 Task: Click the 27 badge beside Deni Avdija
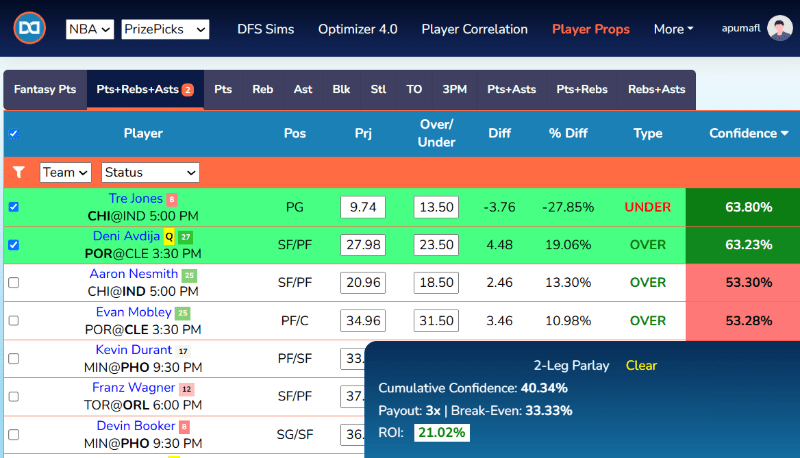point(185,237)
